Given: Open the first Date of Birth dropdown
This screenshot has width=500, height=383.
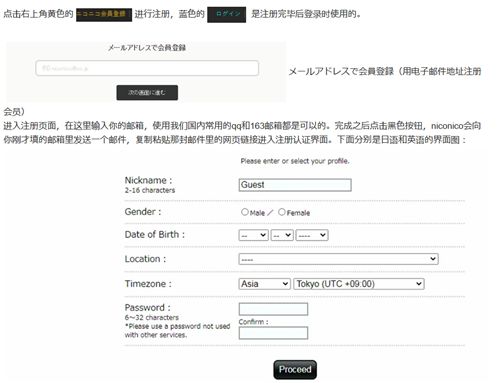Looking at the screenshot, I should pos(254,235).
